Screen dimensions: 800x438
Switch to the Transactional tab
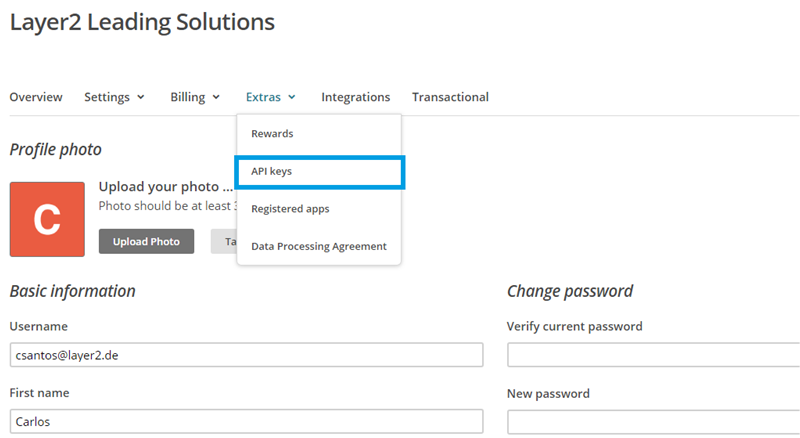[x=450, y=97]
